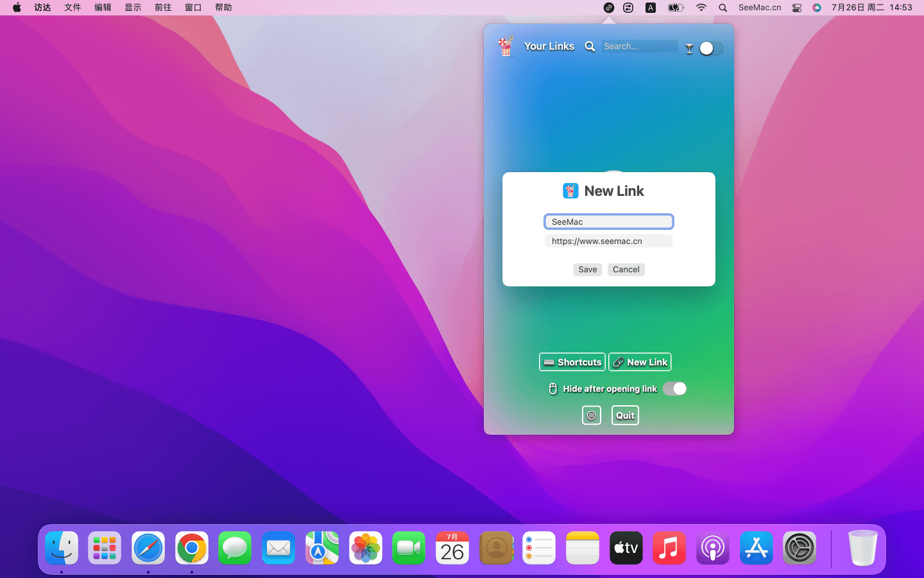Click the magnifier icon beside Your Links
Screen dimensions: 924x578
tap(590, 46)
